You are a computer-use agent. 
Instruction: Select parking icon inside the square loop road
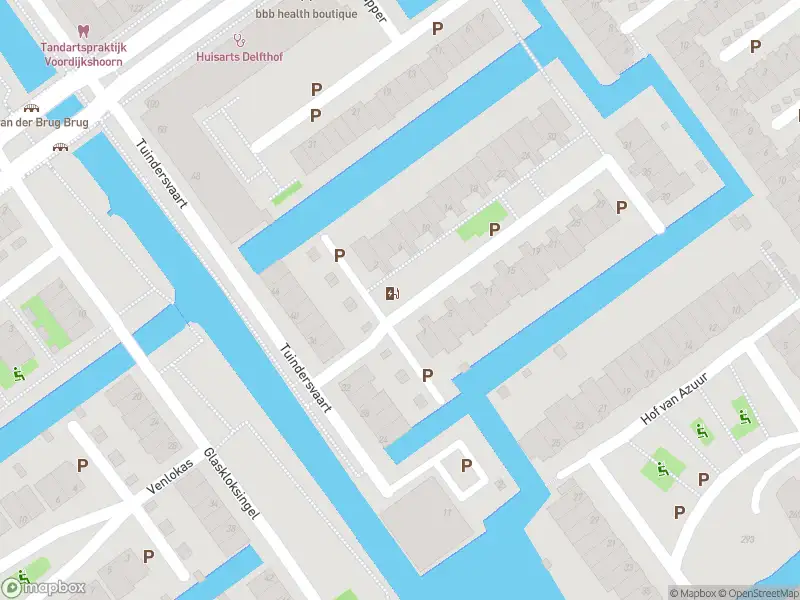point(466,465)
